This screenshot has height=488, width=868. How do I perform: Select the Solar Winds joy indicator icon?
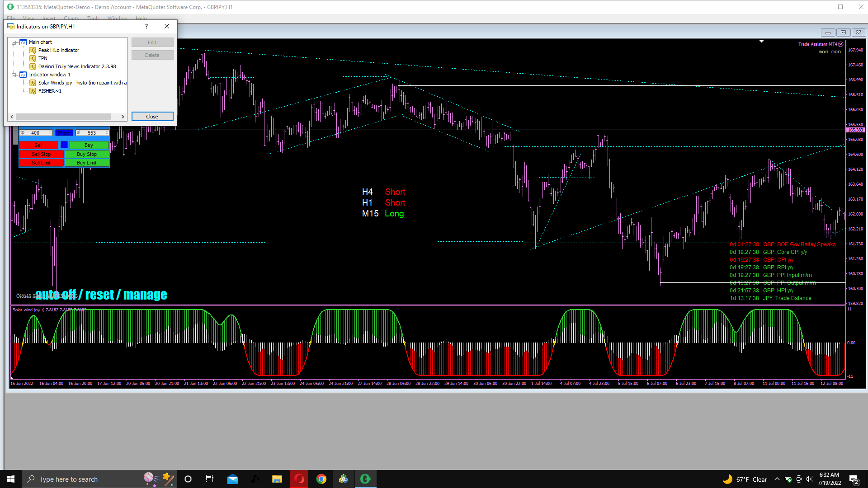point(33,83)
